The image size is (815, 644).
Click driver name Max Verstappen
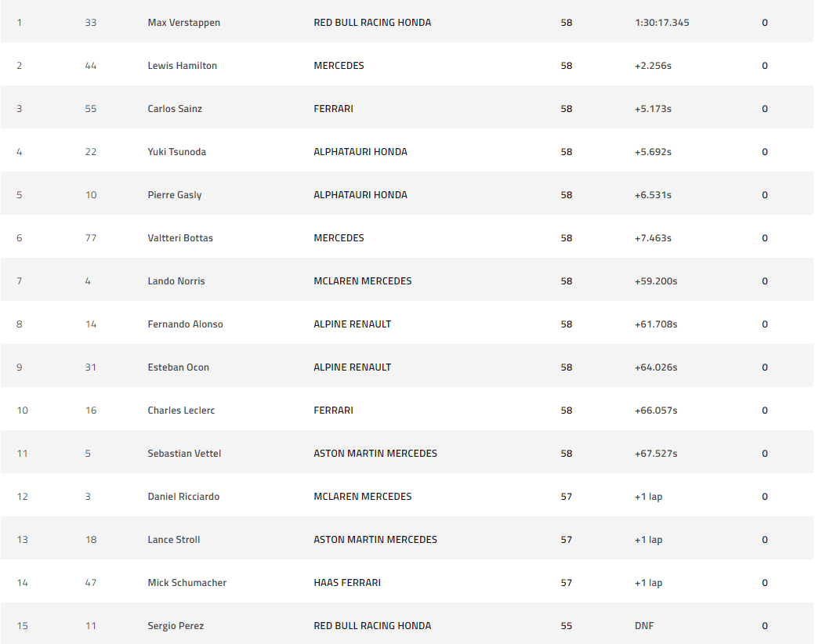click(x=183, y=23)
